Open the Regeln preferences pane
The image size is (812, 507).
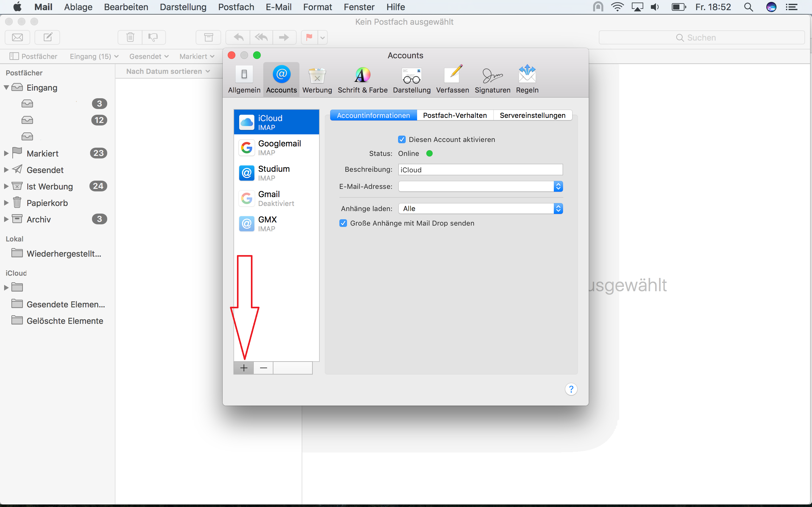tap(527, 79)
